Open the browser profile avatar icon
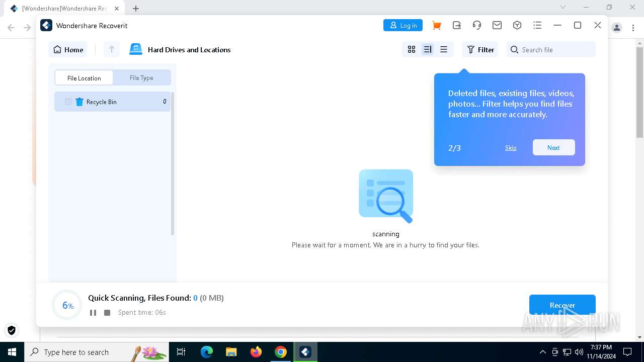The width and height of the screenshot is (644, 362). click(x=617, y=28)
